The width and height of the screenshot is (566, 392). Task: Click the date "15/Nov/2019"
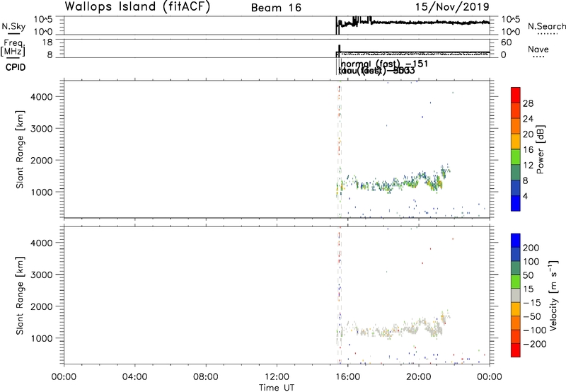pyautogui.click(x=452, y=7)
